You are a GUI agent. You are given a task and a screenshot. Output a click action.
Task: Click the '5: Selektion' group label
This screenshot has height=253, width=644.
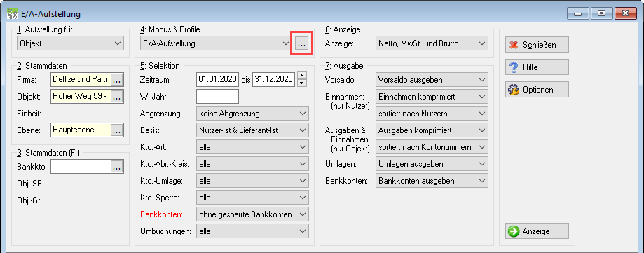(x=160, y=66)
